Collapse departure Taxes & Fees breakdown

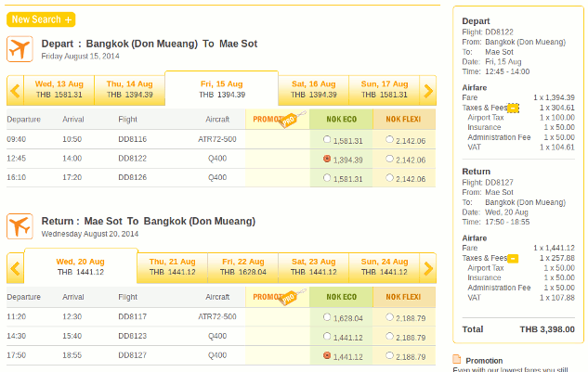coord(513,109)
